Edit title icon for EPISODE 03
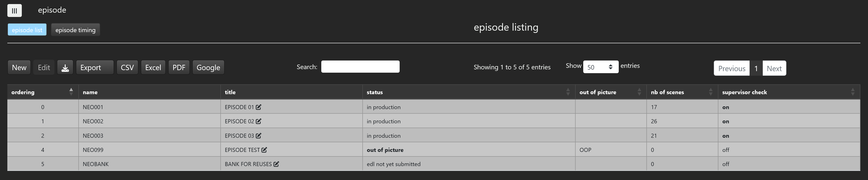The width and height of the screenshot is (868, 180). coord(258,136)
